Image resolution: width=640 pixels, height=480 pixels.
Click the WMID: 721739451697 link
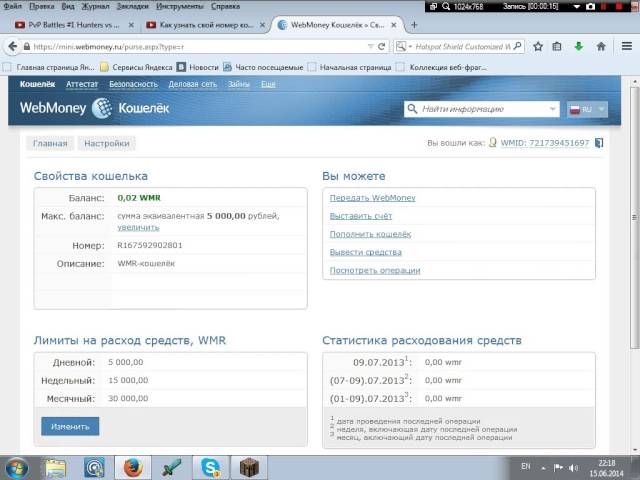coord(545,143)
